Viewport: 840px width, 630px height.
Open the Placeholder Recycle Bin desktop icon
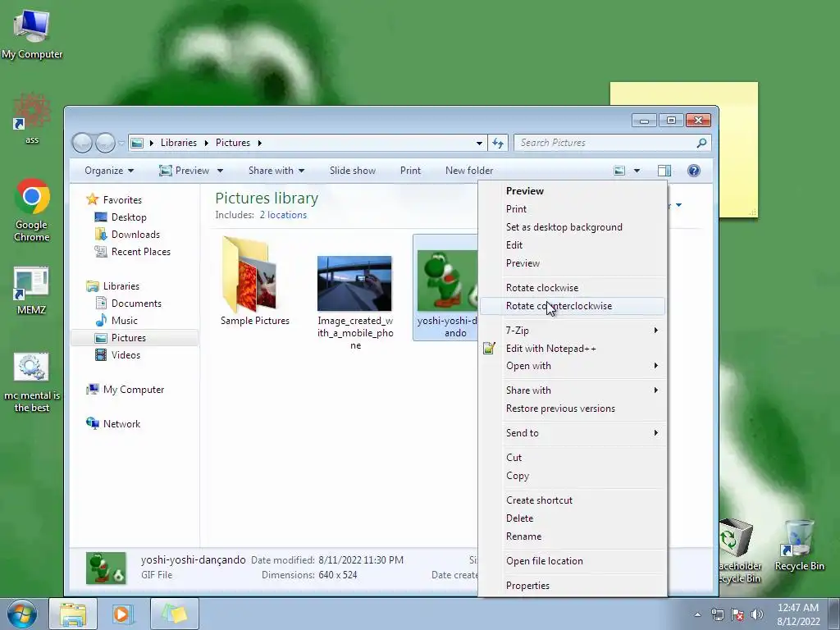(738, 550)
